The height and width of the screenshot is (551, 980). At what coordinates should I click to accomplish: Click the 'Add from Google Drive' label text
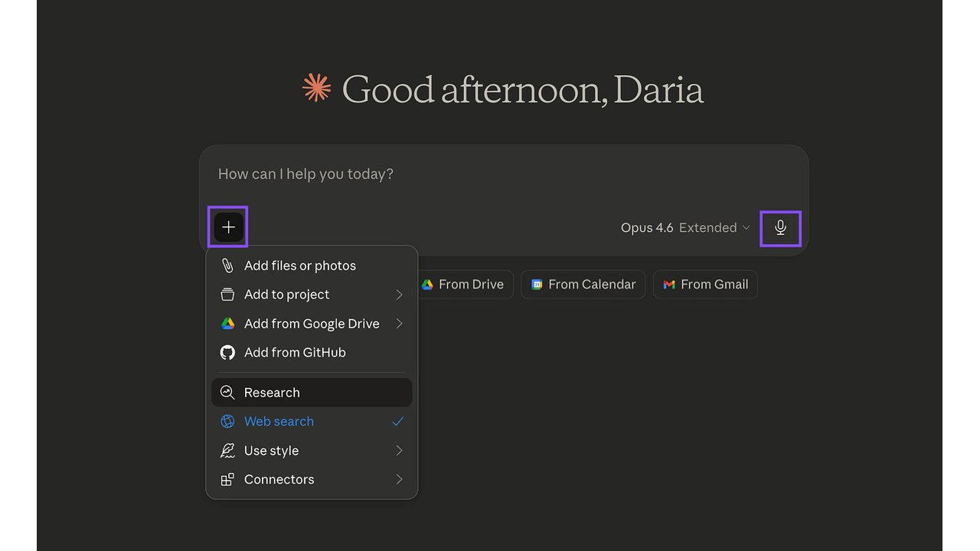(x=312, y=324)
